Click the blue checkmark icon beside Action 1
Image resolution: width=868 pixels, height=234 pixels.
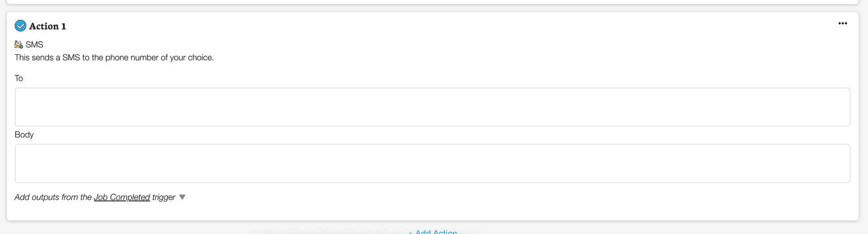[x=20, y=26]
